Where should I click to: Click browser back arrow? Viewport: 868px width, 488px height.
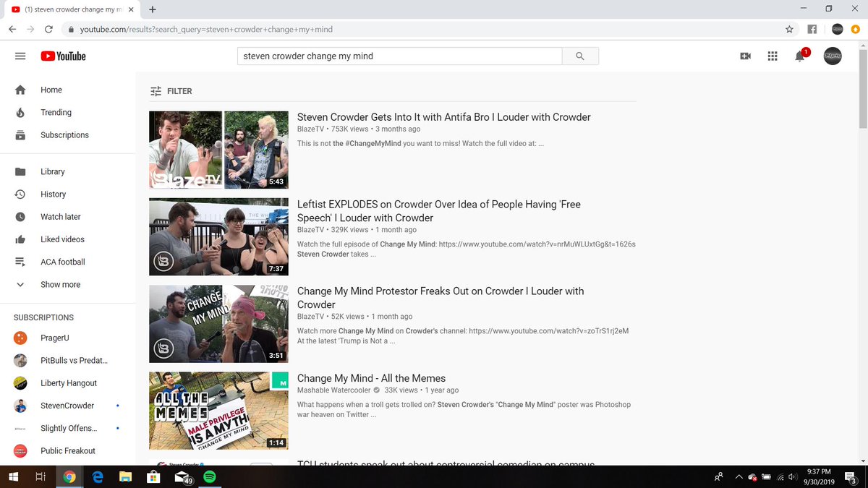[x=12, y=30]
